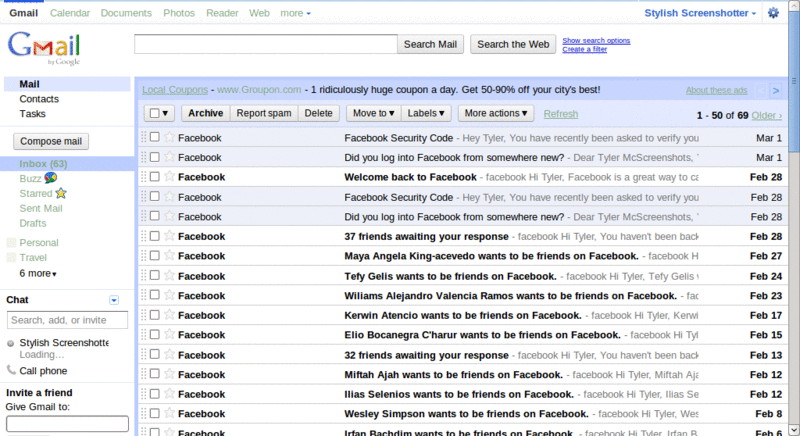Viewport: 800px width, 436px height.
Task: Check the Kerwin Atencio email checkbox
Action: point(155,315)
